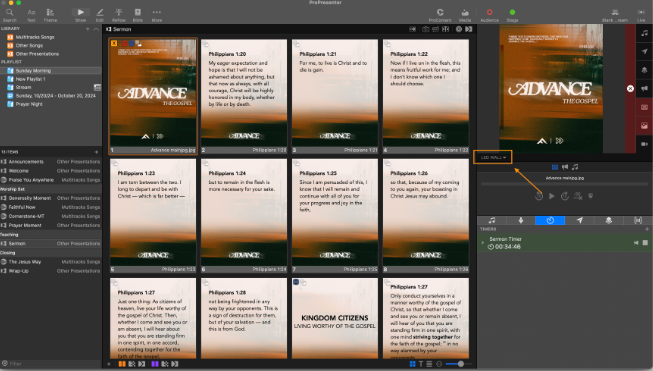Screen dimensions: 653x371
Task: Toggle the Stage output
Action: click(512, 15)
